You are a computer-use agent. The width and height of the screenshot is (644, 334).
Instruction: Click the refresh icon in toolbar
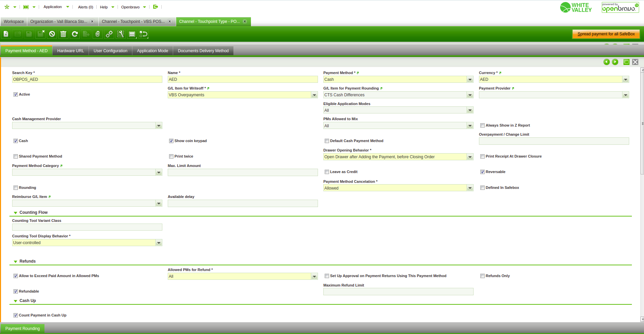tap(75, 34)
